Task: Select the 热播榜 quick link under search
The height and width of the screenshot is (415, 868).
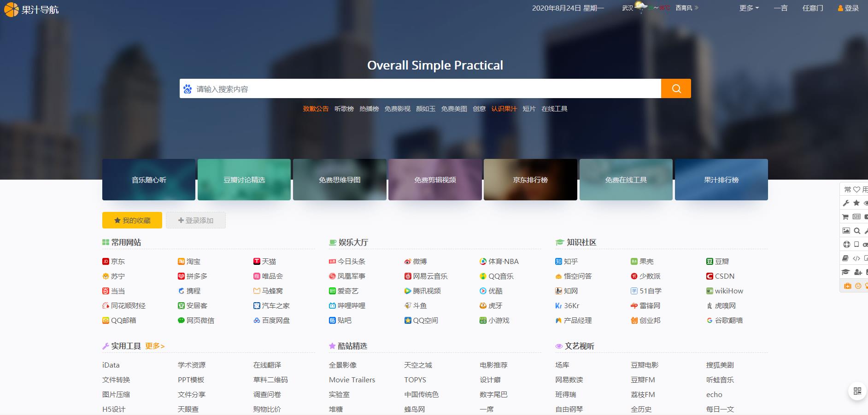Action: pyautogui.click(x=369, y=109)
